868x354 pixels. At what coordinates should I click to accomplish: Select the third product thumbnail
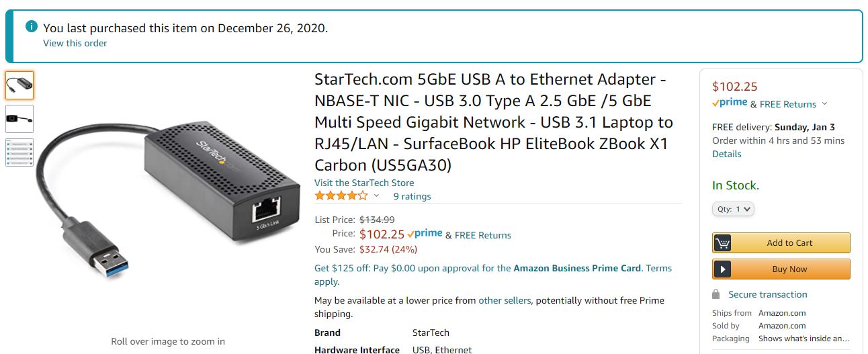19,152
